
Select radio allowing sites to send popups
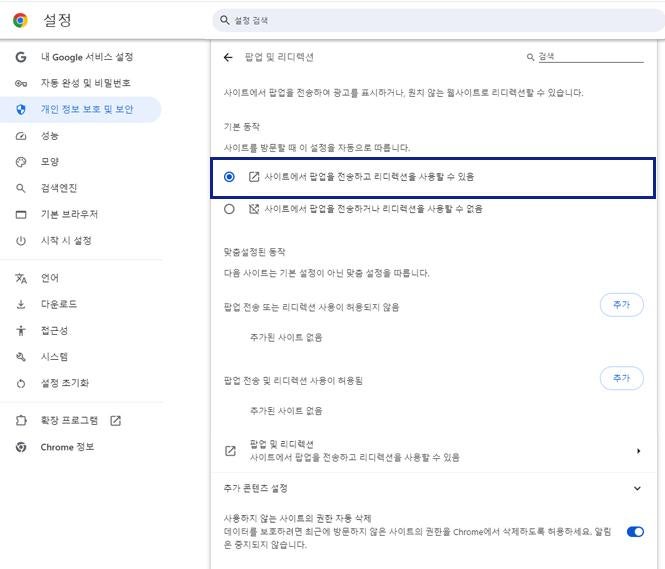pos(229,177)
